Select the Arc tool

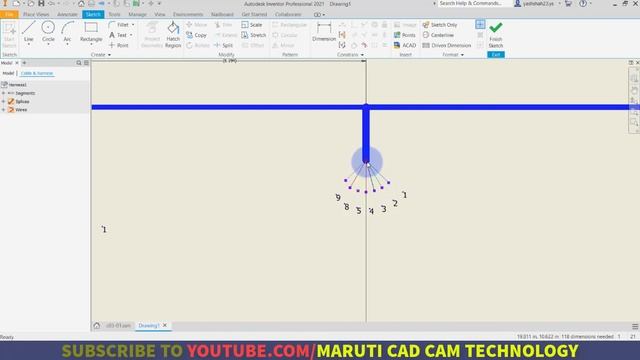coord(67,32)
